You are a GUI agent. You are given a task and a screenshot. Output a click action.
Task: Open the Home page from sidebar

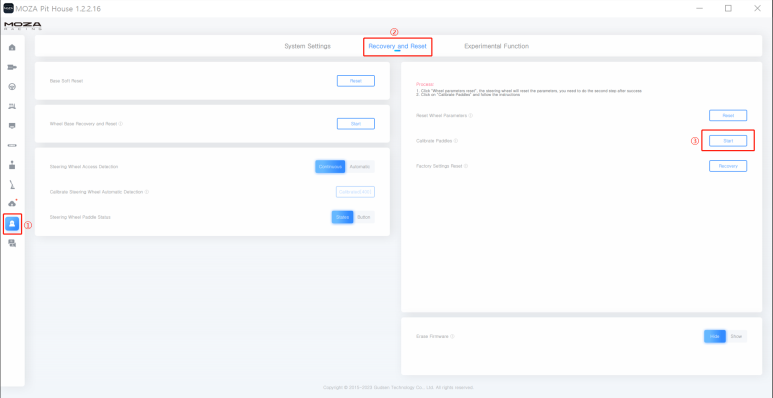(x=12, y=47)
